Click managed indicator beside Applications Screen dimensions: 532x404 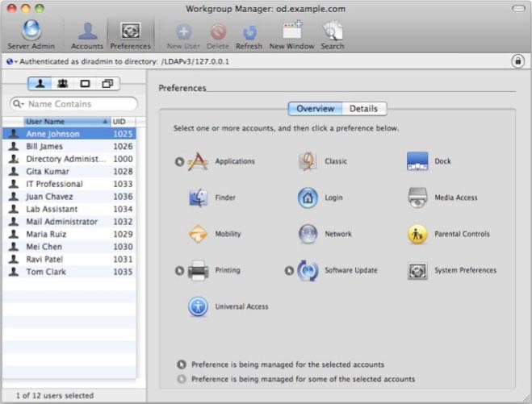coord(179,161)
